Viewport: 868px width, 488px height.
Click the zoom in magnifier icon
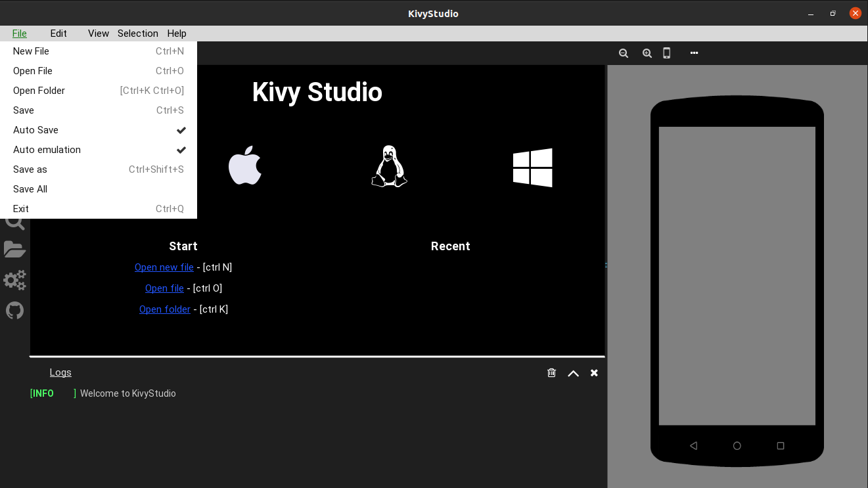pos(647,53)
